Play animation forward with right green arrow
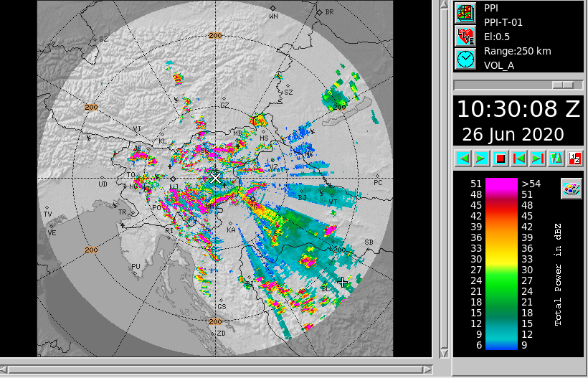 click(x=481, y=158)
